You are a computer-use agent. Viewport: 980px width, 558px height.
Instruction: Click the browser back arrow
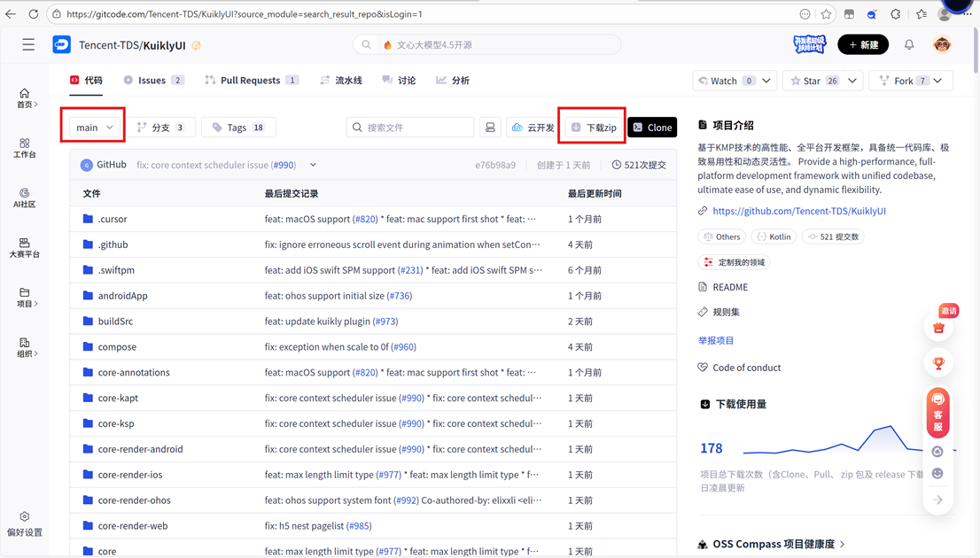[x=11, y=14]
